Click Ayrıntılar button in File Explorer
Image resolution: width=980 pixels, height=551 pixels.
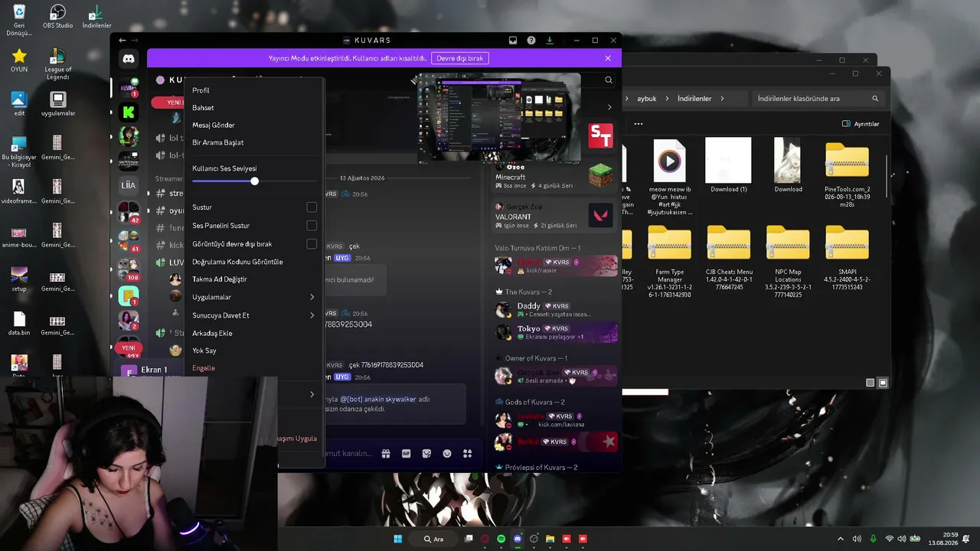(861, 124)
